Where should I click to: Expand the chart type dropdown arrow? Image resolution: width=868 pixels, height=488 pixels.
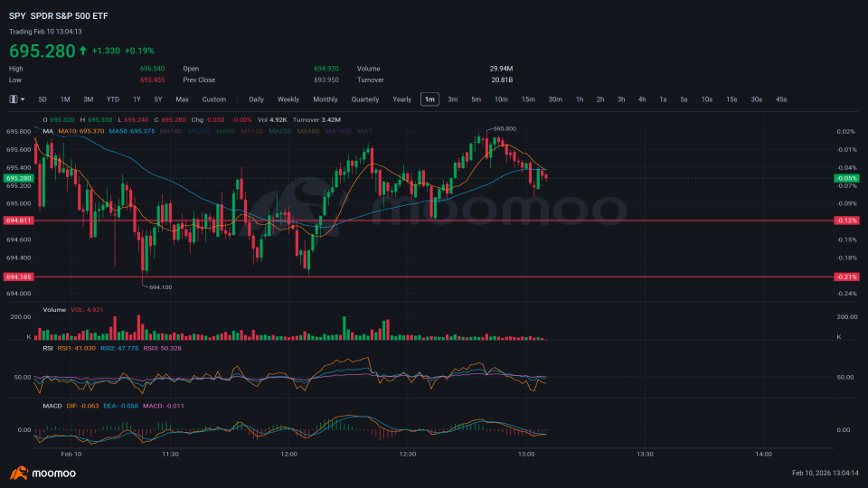(x=23, y=99)
